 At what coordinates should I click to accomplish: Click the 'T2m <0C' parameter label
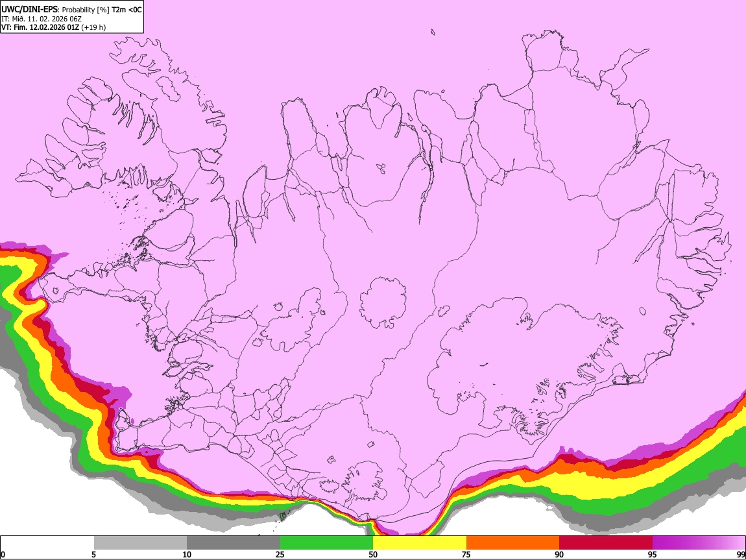tap(126, 10)
